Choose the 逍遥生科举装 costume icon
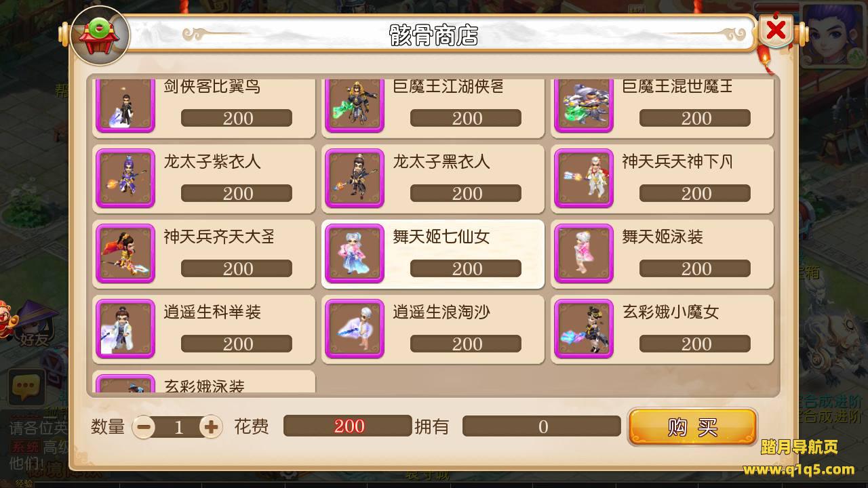This screenshot has height=488, width=868. coord(125,329)
